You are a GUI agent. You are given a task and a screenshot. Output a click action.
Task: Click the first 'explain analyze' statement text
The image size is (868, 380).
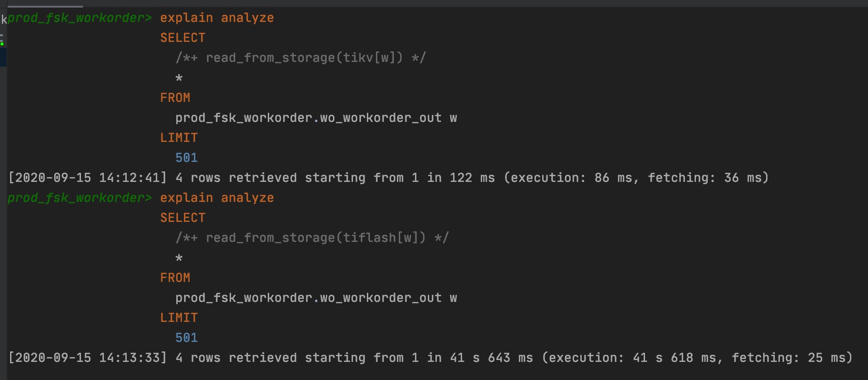pos(217,18)
